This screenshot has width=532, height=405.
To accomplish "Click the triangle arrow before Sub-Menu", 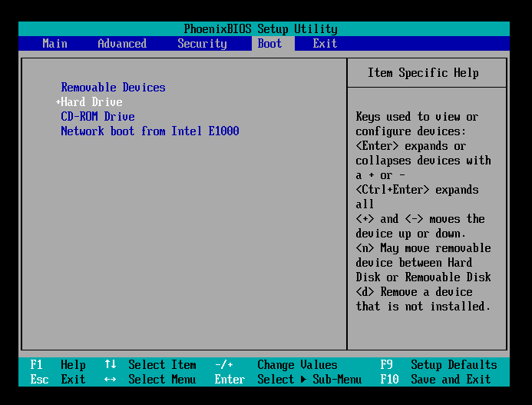I will point(303,380).
